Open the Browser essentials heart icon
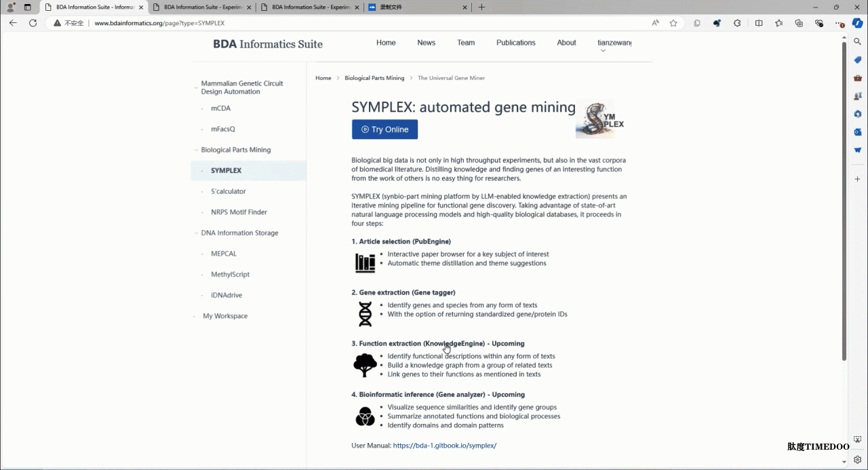 [819, 22]
